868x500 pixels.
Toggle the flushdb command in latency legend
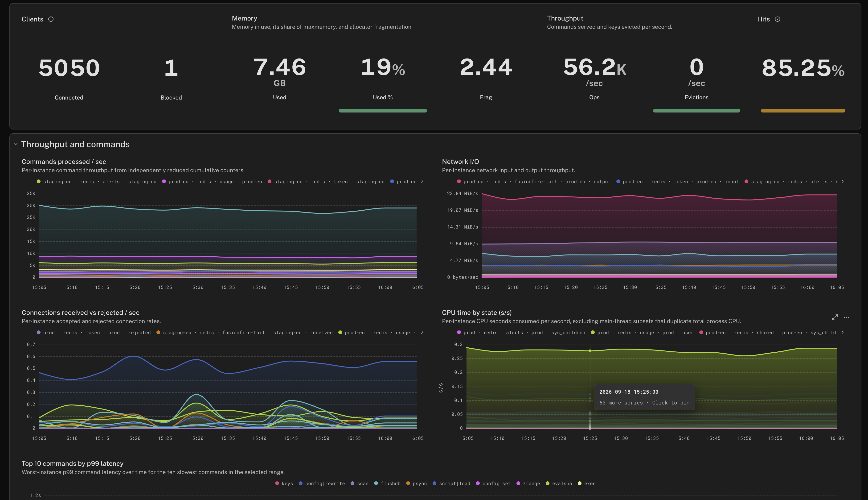pyautogui.click(x=387, y=483)
